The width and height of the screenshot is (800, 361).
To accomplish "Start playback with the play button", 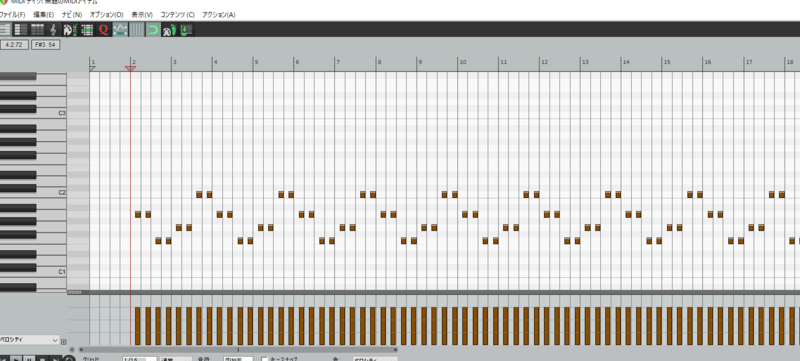I will coord(17,358).
